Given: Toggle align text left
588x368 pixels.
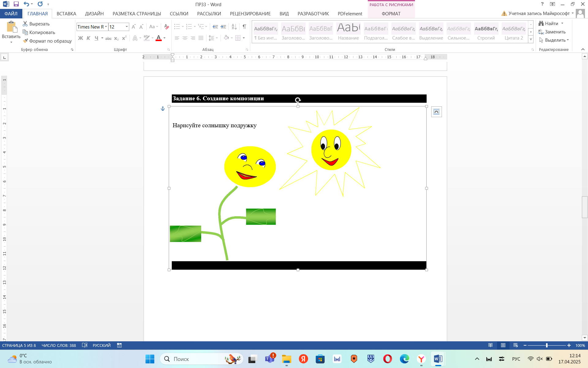Looking at the screenshot, I should (177, 38).
